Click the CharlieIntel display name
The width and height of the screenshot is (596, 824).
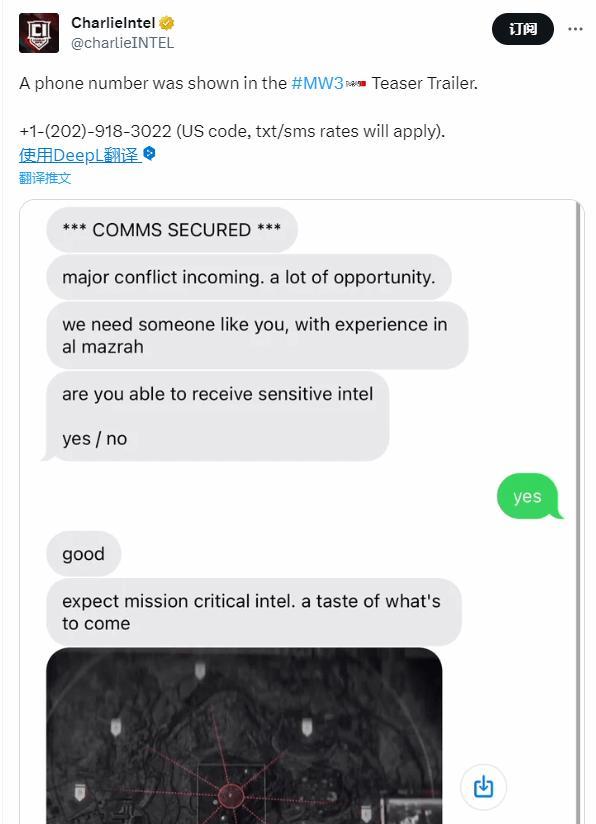tap(113, 23)
